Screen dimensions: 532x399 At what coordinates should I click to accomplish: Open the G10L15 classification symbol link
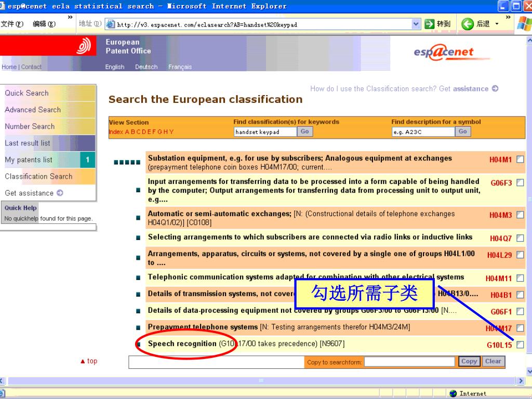[x=499, y=345]
